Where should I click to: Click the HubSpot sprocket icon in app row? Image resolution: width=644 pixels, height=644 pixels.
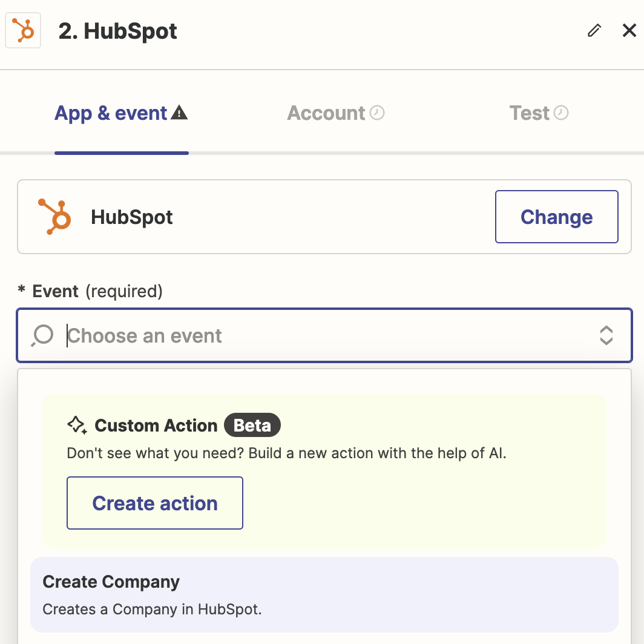(54, 217)
